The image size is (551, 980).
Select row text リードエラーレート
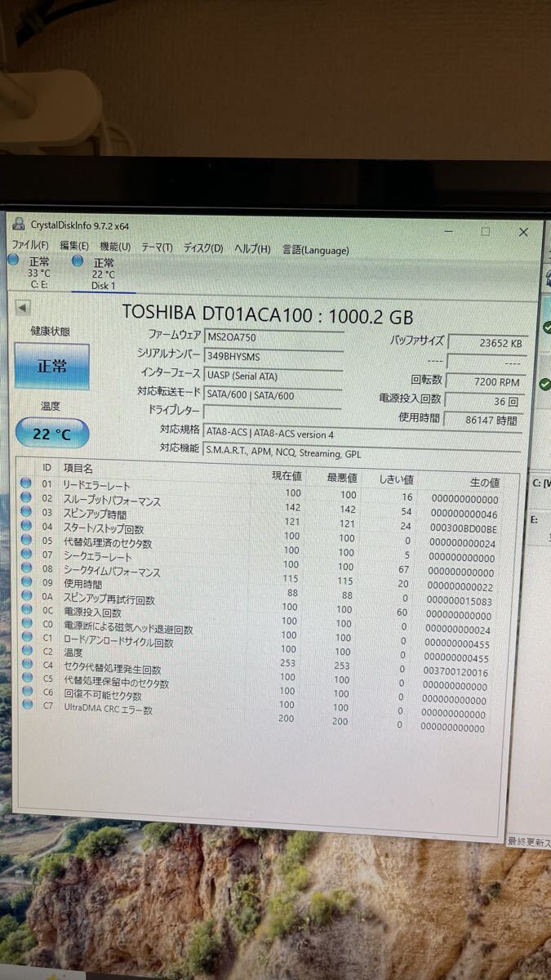click(96, 486)
